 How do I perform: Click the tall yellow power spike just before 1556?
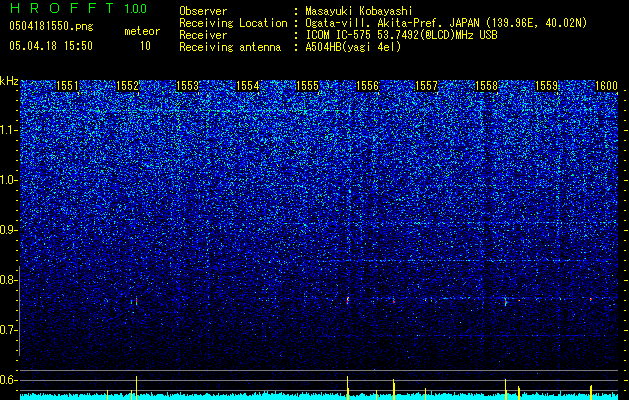pos(347,387)
